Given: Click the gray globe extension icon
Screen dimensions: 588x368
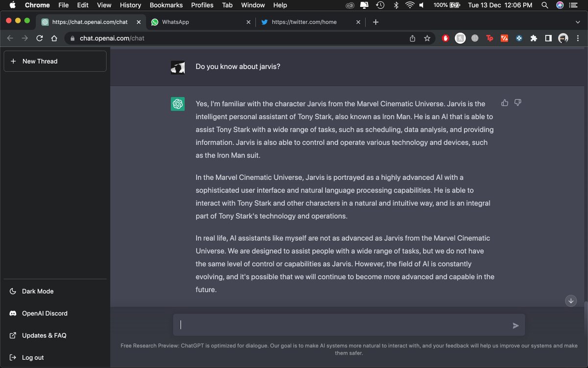Looking at the screenshot, I should pos(474,38).
